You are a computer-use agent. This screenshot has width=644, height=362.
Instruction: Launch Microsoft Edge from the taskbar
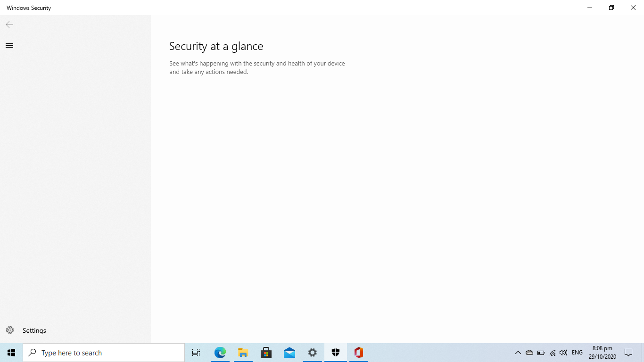[x=220, y=353]
